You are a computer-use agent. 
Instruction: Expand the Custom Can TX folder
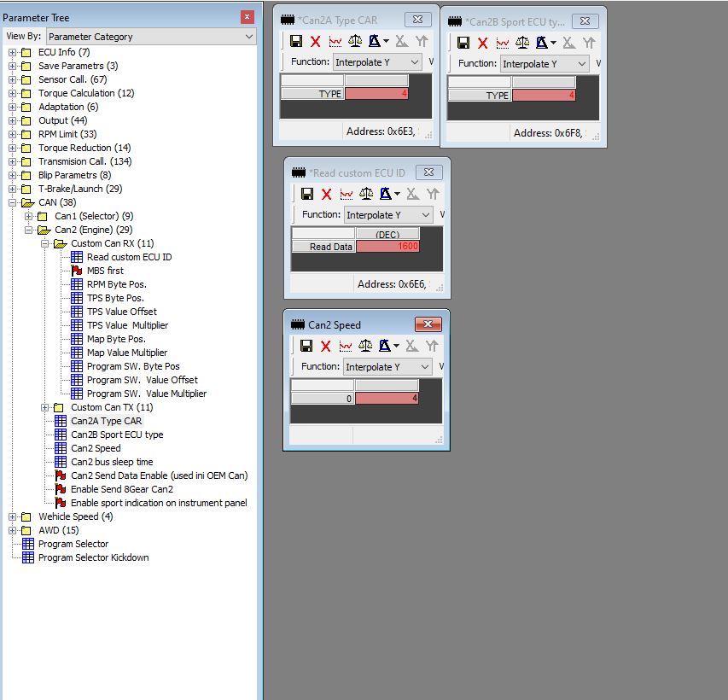coord(45,407)
